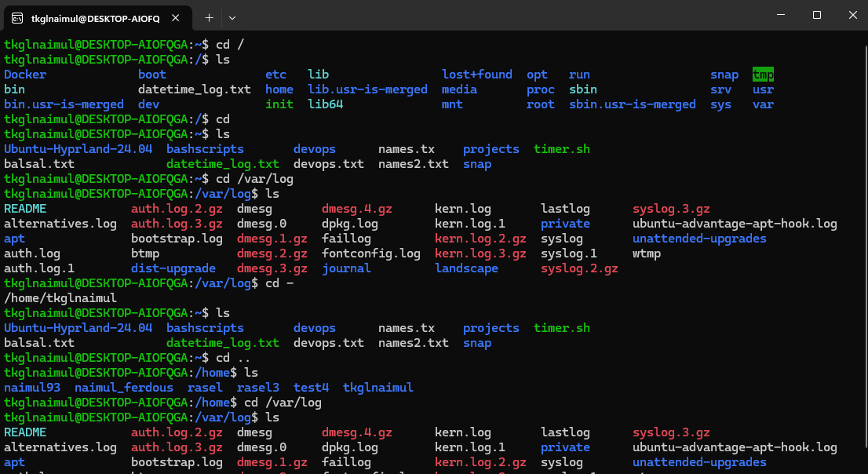Viewport: 868px width, 474px height.
Task: Click the 'auth.log.1' file name
Action: [x=39, y=268]
